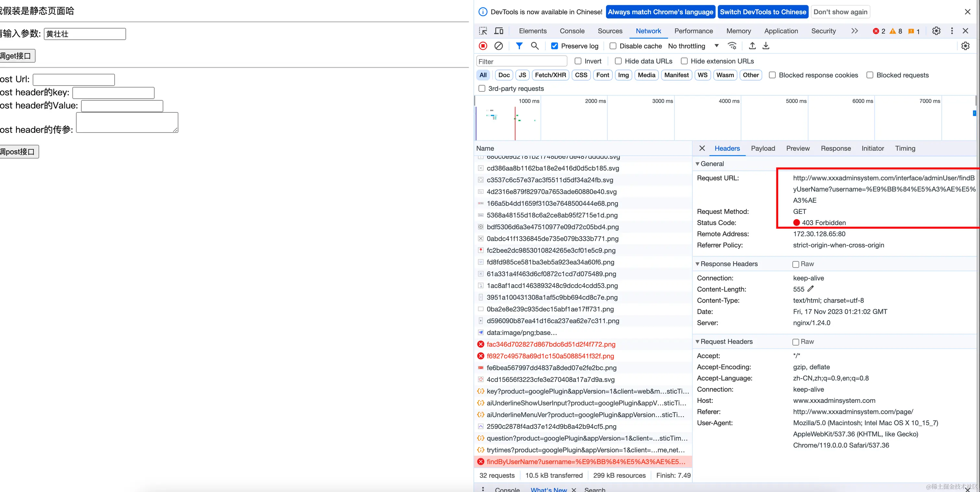Import HAR file
Image resolution: width=980 pixels, height=492 pixels.
[752, 46]
